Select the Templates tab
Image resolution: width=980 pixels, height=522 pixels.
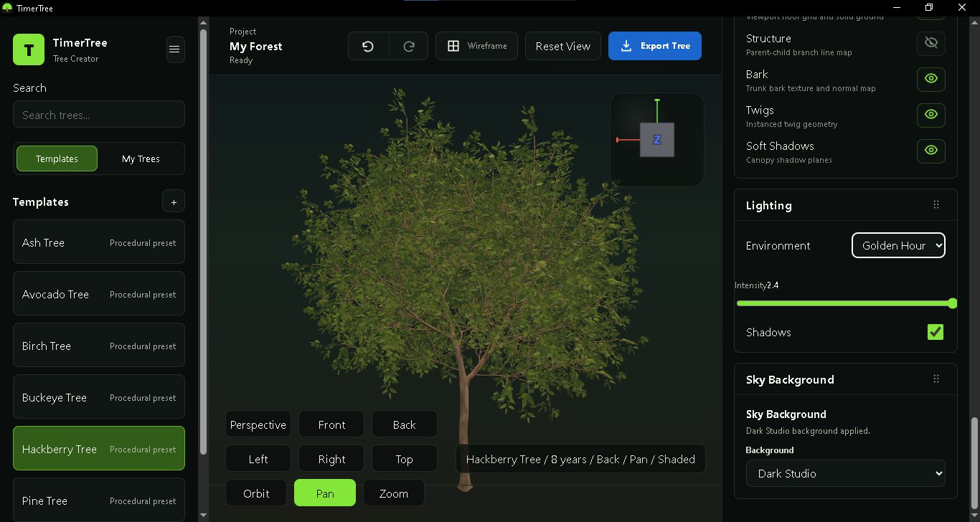point(57,158)
